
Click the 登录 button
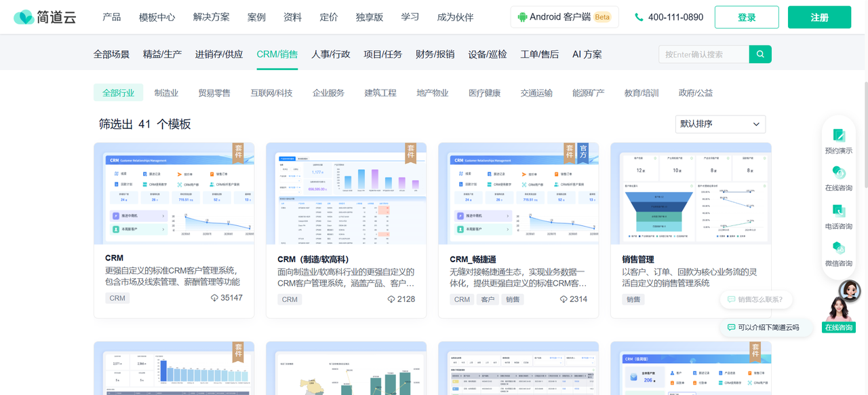pyautogui.click(x=747, y=17)
